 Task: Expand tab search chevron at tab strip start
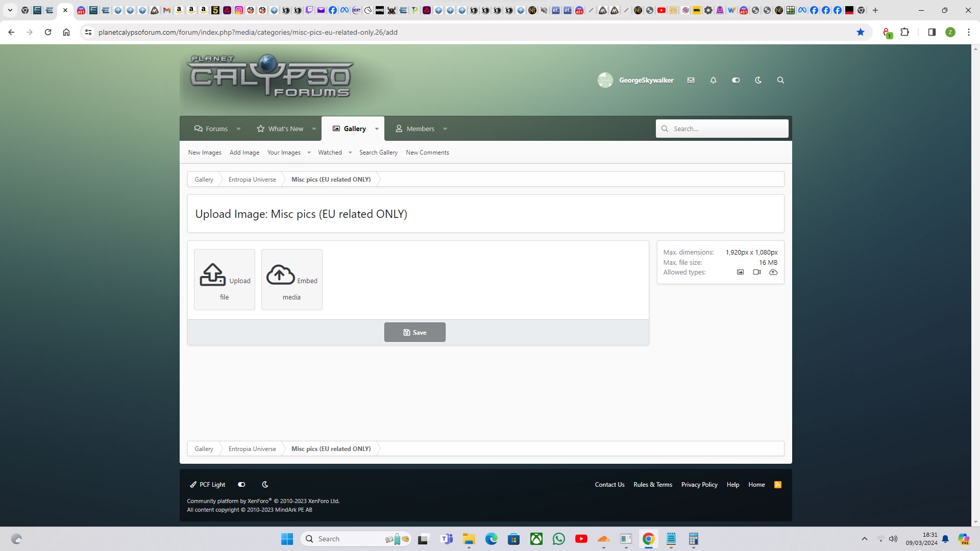(x=10, y=10)
